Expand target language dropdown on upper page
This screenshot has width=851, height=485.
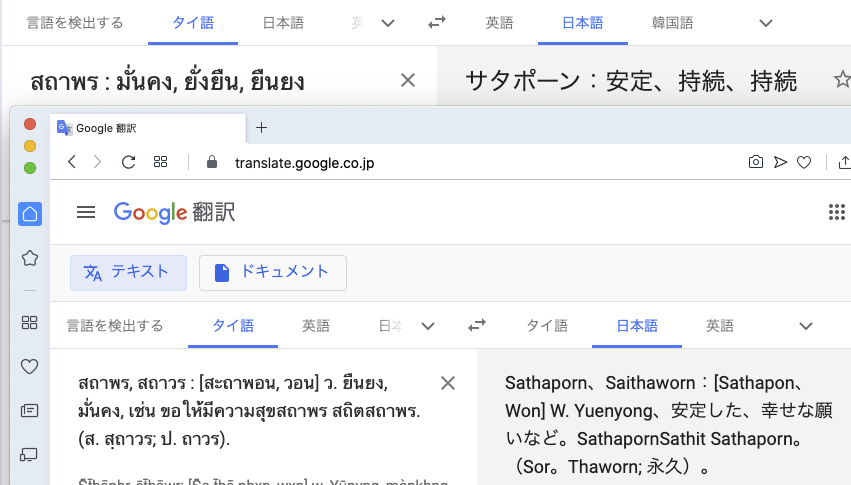pos(766,22)
